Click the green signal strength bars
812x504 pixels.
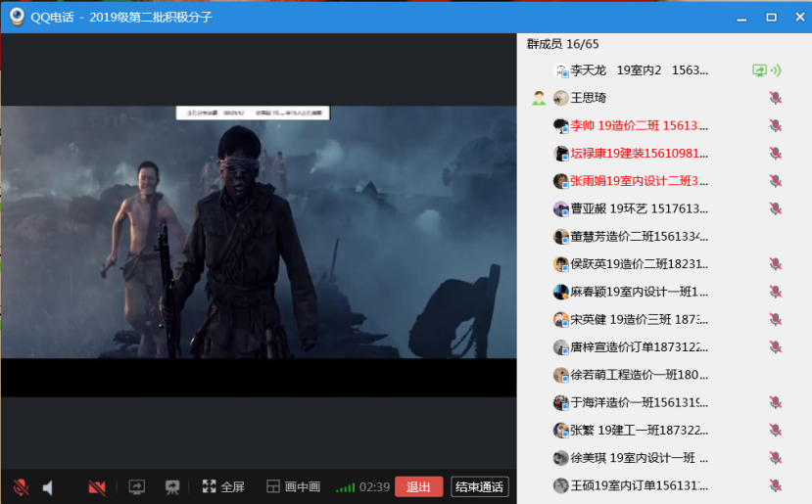(x=345, y=487)
